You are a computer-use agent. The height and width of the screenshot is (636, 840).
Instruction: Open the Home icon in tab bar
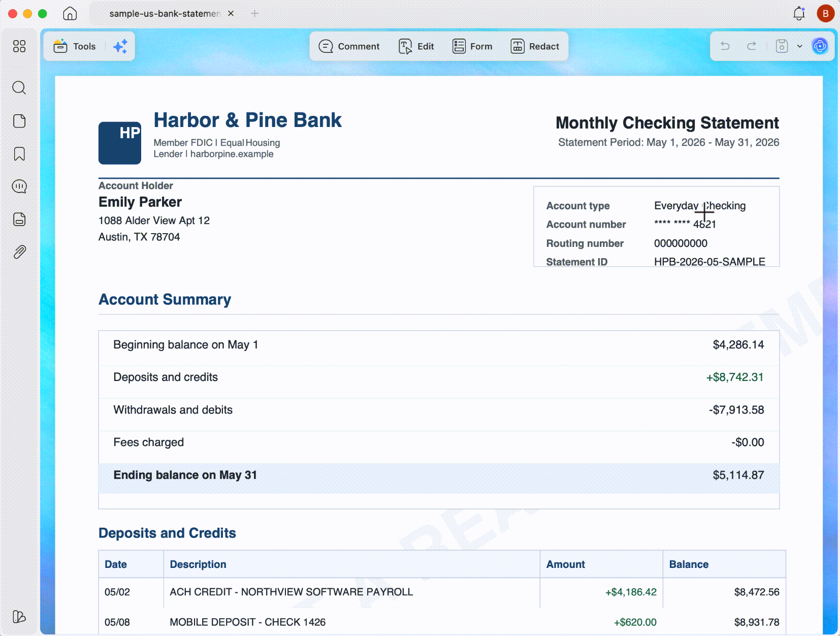(70, 14)
